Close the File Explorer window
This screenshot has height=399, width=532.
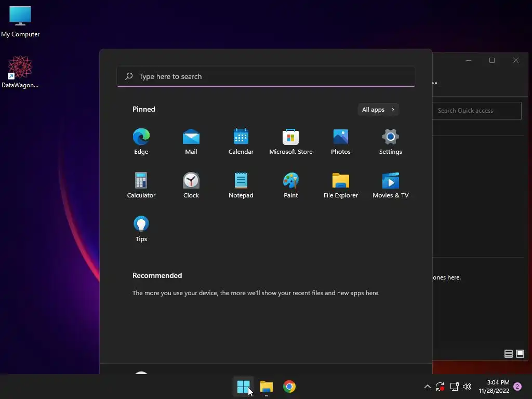516,60
